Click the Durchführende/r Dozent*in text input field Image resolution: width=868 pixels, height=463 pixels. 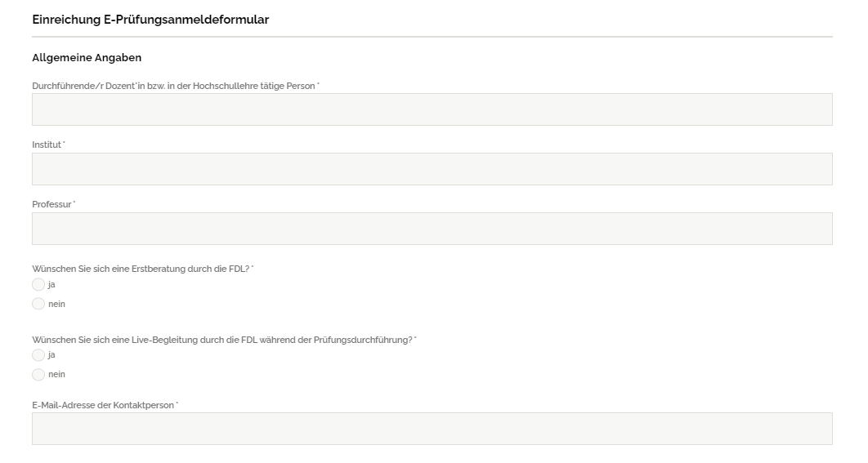432,109
